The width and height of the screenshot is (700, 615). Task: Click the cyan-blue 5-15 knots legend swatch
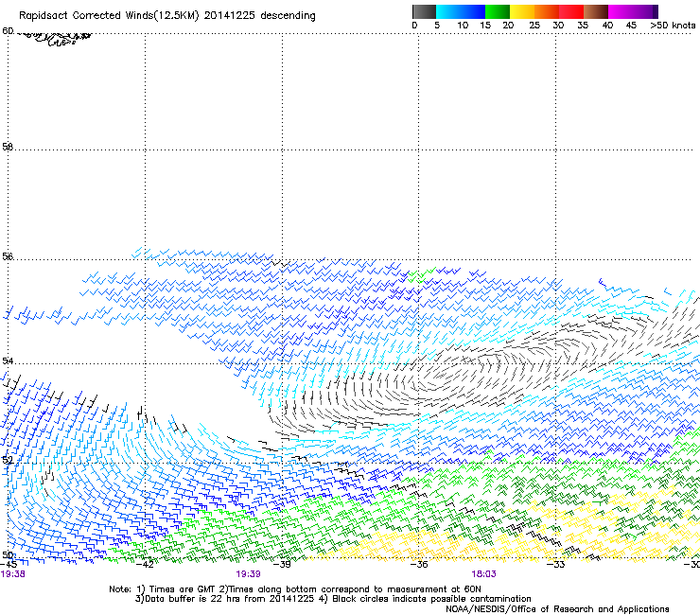coord(461,11)
